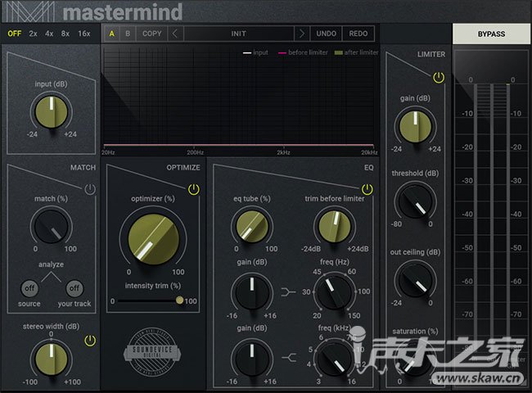Click the UNDO button
Screen dimensions: 532x393
326,34
